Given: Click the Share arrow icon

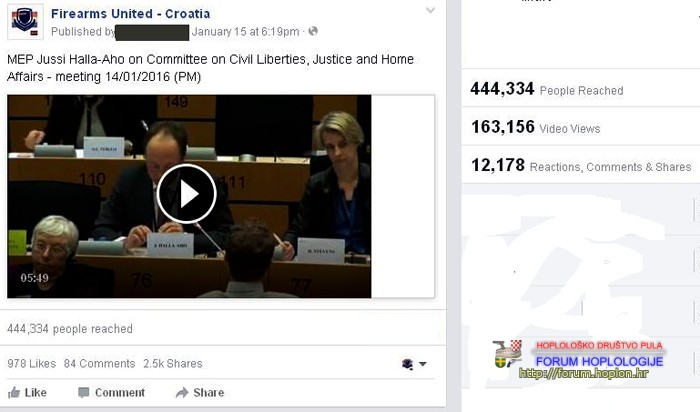Looking at the screenshot, I should pyautogui.click(x=182, y=392).
